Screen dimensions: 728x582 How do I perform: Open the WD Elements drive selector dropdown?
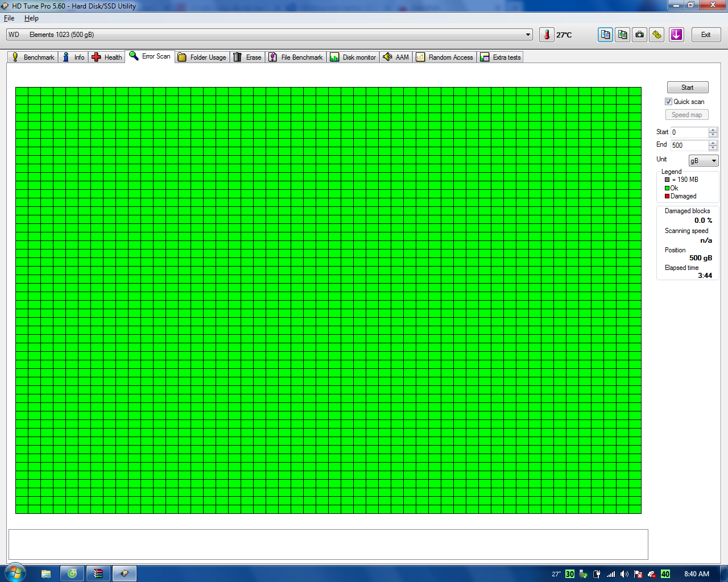coord(528,34)
